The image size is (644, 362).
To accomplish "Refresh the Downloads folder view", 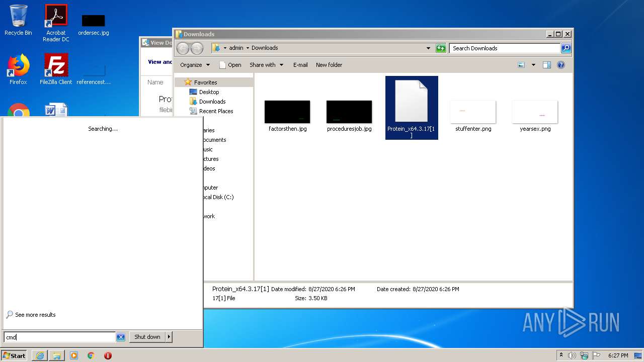I will point(441,48).
